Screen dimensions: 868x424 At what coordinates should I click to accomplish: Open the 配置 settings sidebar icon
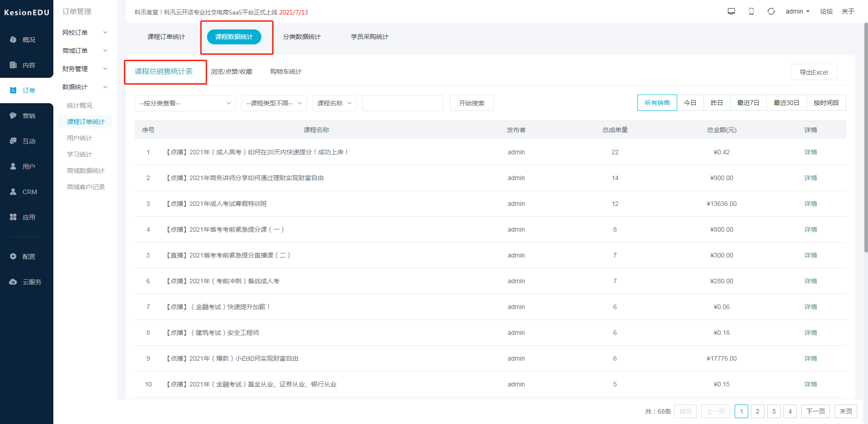coord(13,257)
